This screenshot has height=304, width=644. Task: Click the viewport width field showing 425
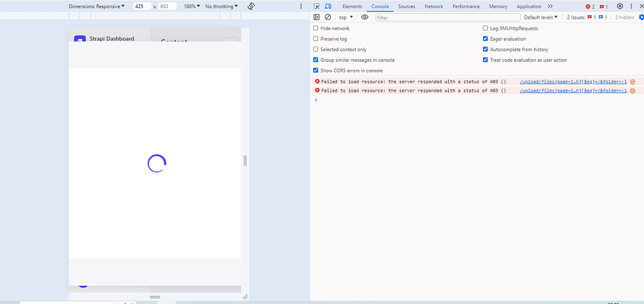point(142,6)
